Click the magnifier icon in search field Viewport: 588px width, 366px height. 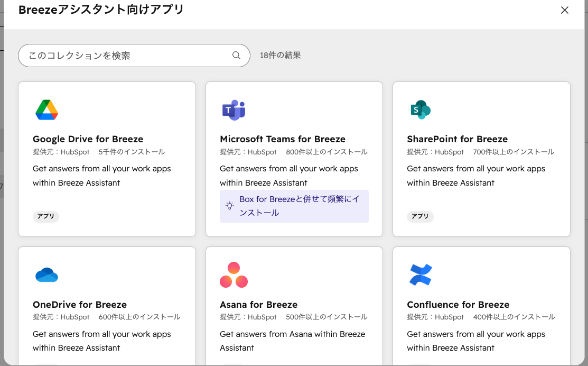pos(236,56)
